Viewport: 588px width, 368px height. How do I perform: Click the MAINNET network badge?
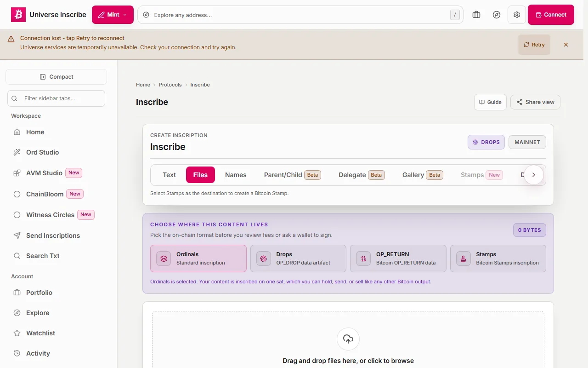point(527,142)
